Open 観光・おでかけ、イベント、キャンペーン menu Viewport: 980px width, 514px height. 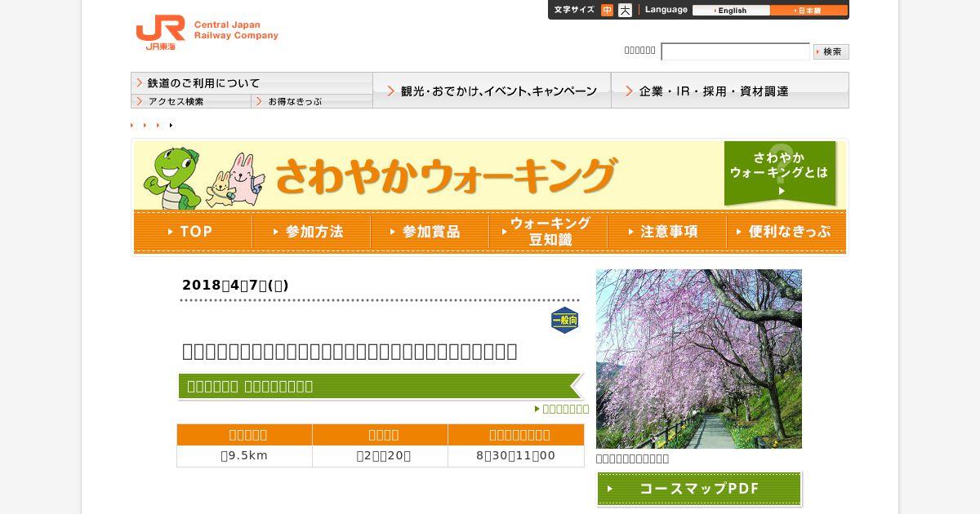click(x=492, y=91)
